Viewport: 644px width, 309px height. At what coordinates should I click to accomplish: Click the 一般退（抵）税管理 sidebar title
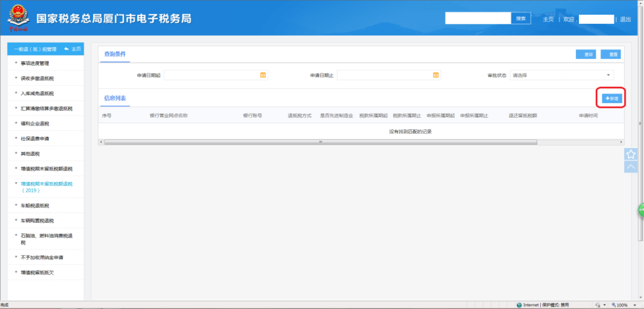click(x=35, y=49)
